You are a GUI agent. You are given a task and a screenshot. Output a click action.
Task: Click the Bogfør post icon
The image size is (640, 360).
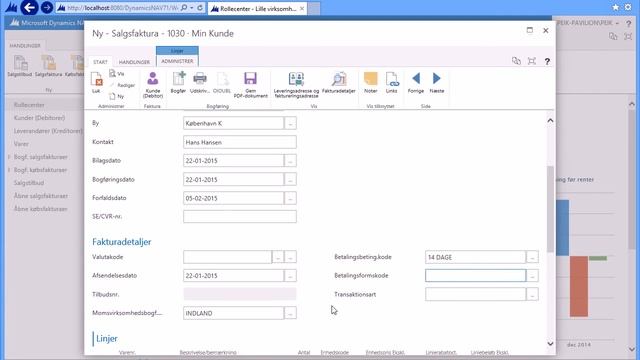click(178, 82)
